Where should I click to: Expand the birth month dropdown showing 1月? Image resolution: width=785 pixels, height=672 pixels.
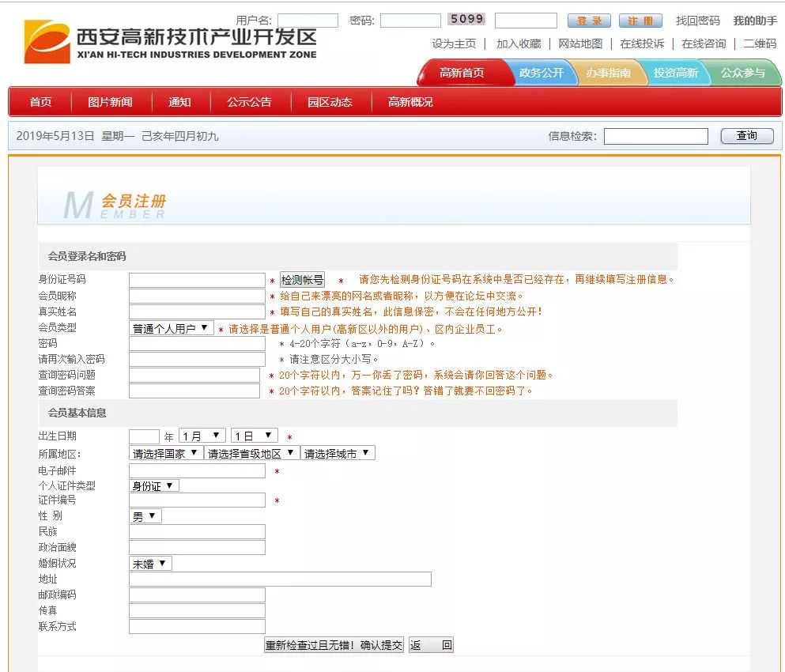coord(202,436)
